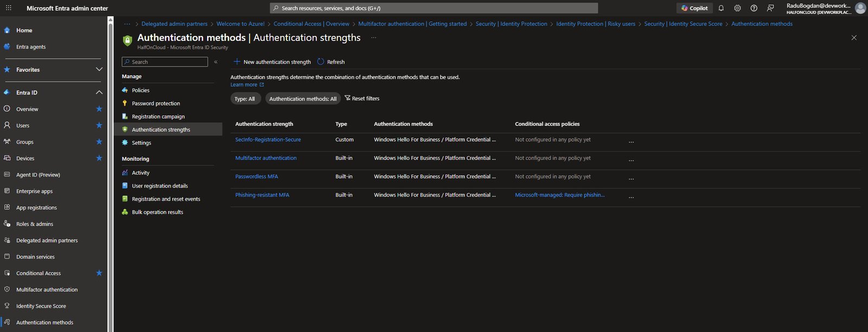Image resolution: width=868 pixels, height=332 pixels.
Task: Click the Reset filters funnel icon
Action: coord(347,98)
